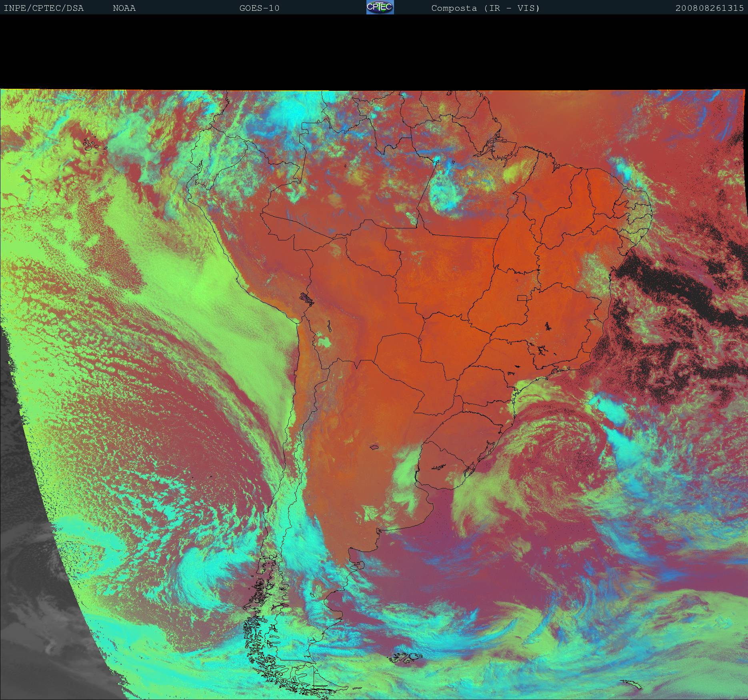
Task: Select the INPE/CPTEC/DSA header label
Action: (x=44, y=8)
